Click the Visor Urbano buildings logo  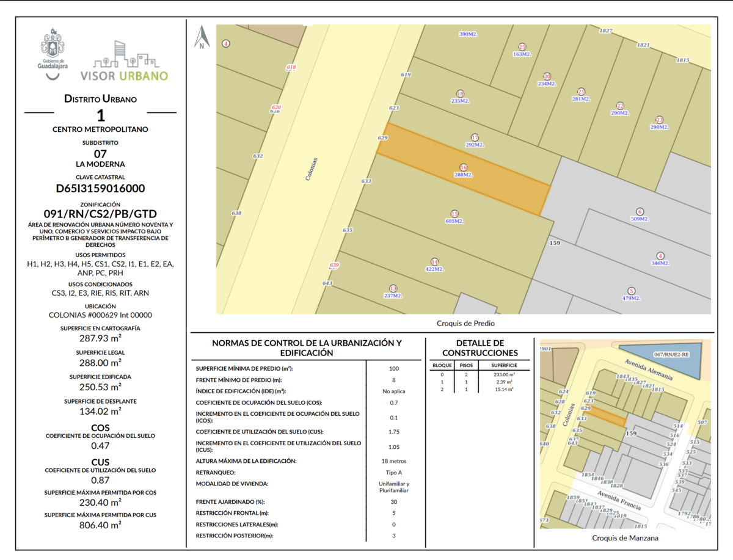[126, 60]
